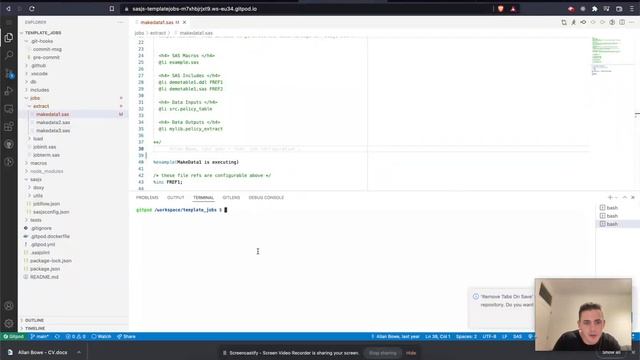Click UTF-8 encoding in status bar
640x360 pixels.
[489, 337]
